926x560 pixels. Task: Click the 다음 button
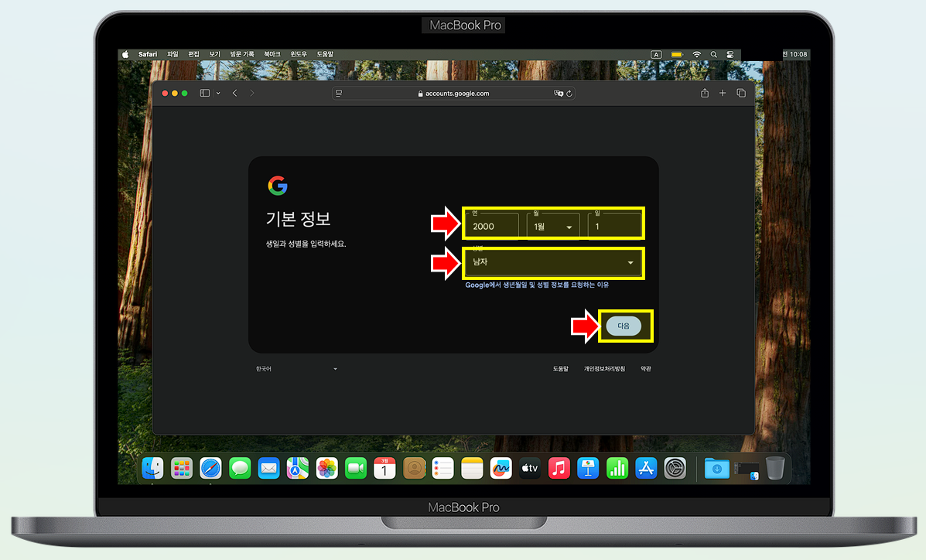click(624, 326)
